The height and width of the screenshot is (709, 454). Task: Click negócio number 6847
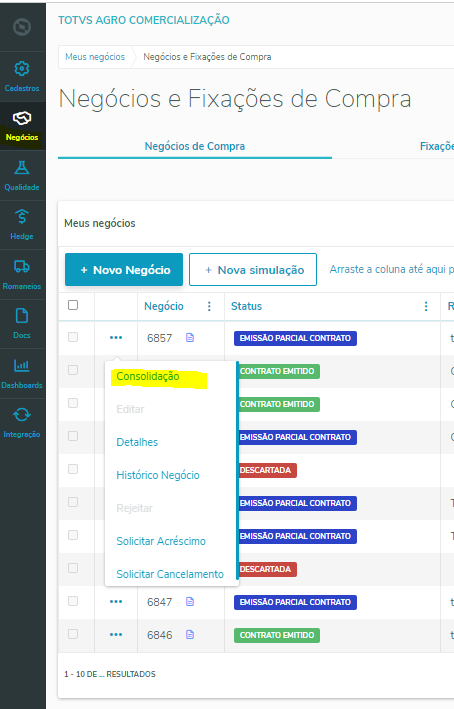coord(160,602)
